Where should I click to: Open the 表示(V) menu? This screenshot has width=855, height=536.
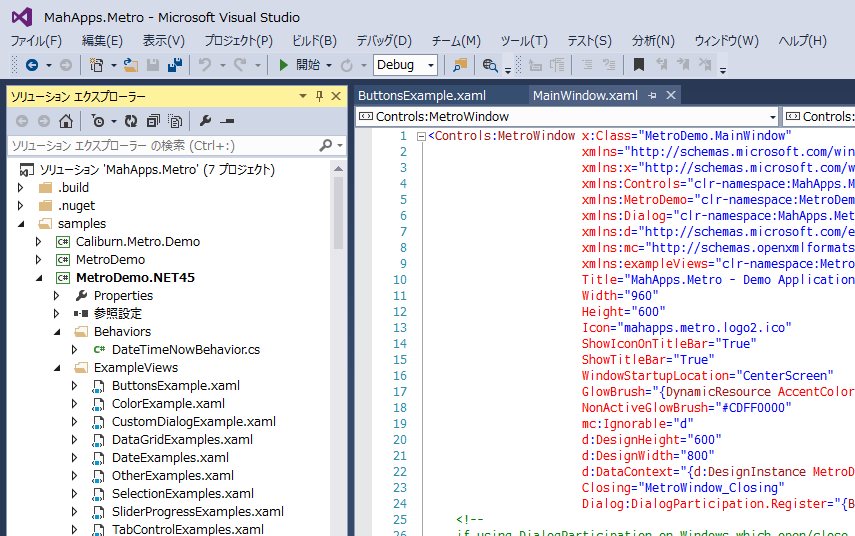(164, 41)
